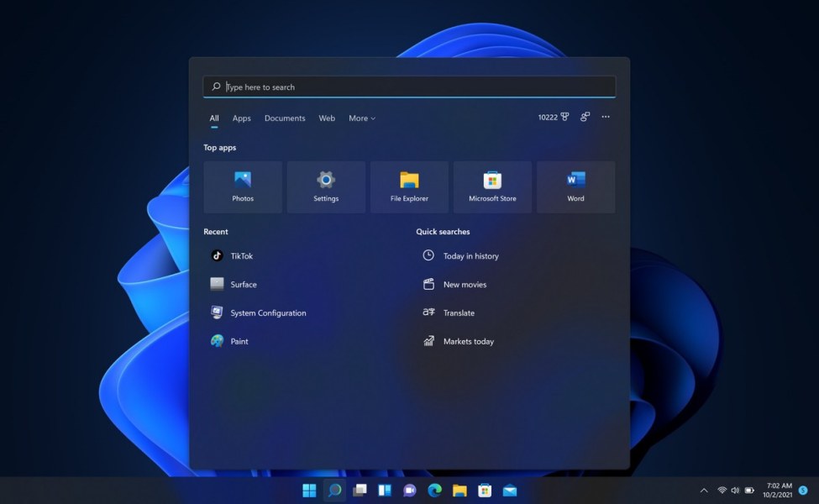
Task: Click the rewards points trophy icon
Action: point(564,118)
